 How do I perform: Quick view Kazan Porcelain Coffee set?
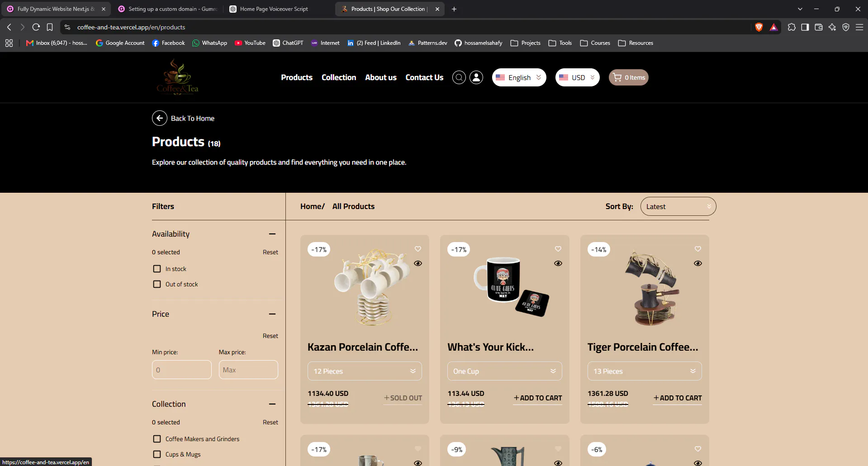(418, 263)
